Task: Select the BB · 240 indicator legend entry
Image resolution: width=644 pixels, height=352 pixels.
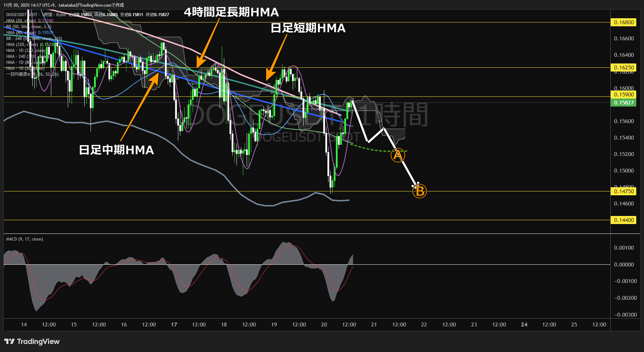Action: coord(34,39)
